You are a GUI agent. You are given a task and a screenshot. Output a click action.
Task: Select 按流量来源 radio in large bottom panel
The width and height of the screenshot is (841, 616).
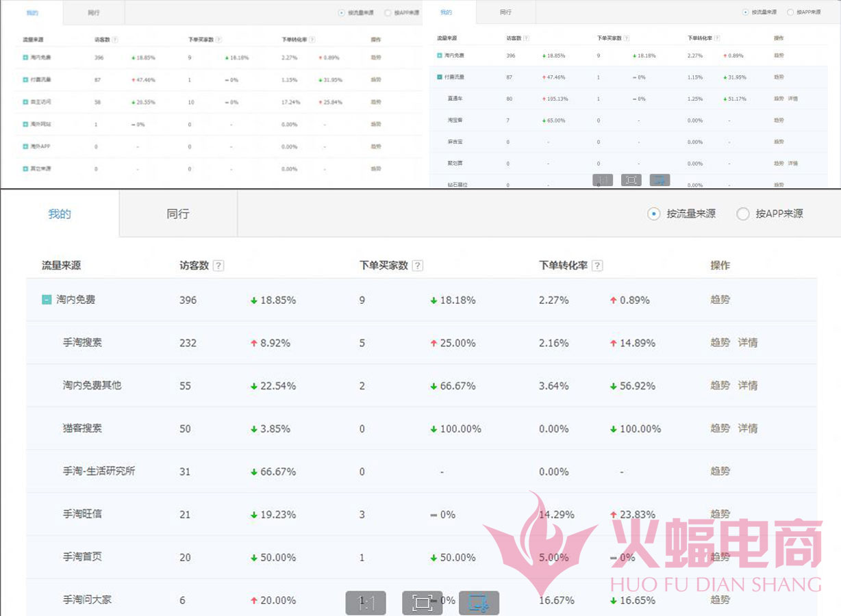point(654,214)
